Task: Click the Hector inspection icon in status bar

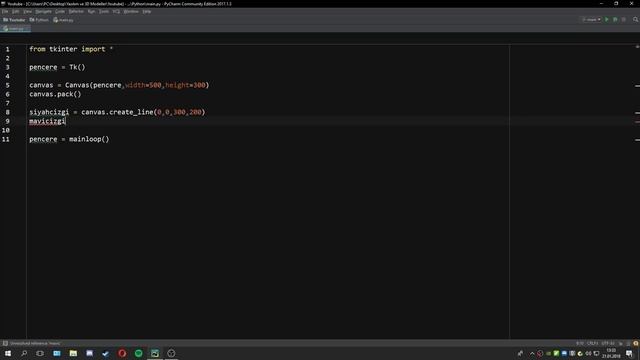Action: click(x=628, y=344)
